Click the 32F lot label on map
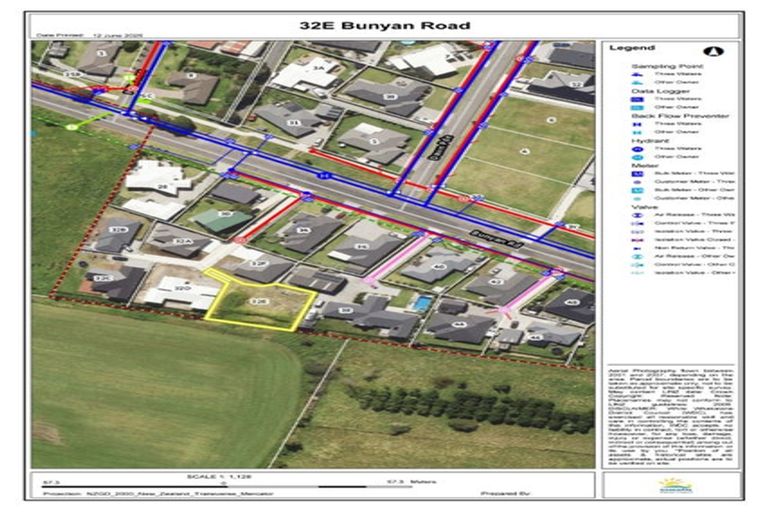This screenshot has height=512, width=768. (257, 263)
